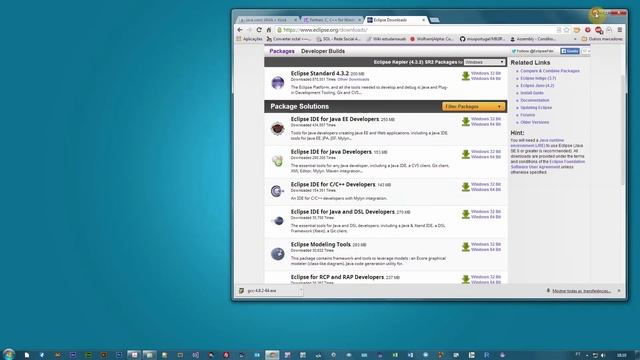
Task: Click Eclipse IDE for Java EE Developers
Action: (x=335, y=119)
